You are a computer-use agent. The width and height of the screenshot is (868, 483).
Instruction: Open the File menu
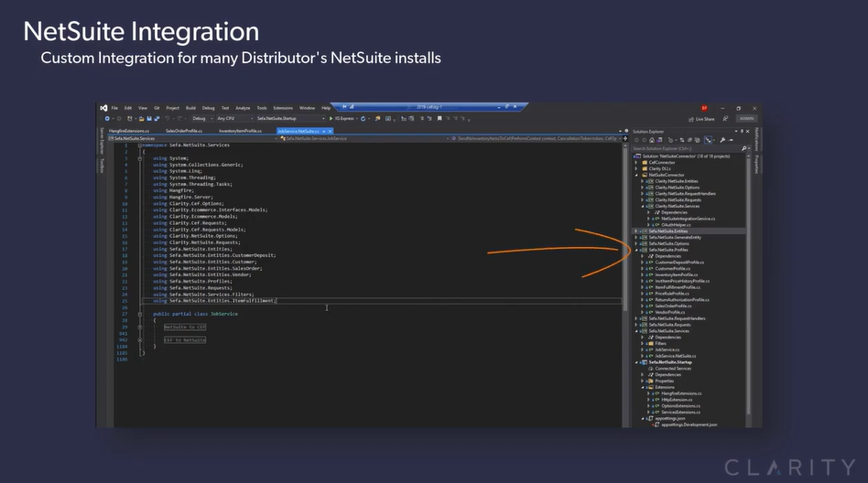click(x=114, y=108)
